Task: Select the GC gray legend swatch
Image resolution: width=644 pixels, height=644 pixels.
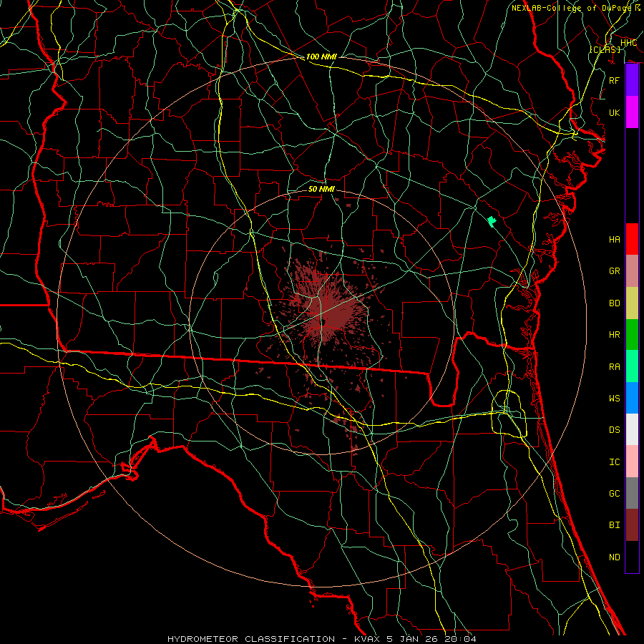Action: (x=632, y=493)
